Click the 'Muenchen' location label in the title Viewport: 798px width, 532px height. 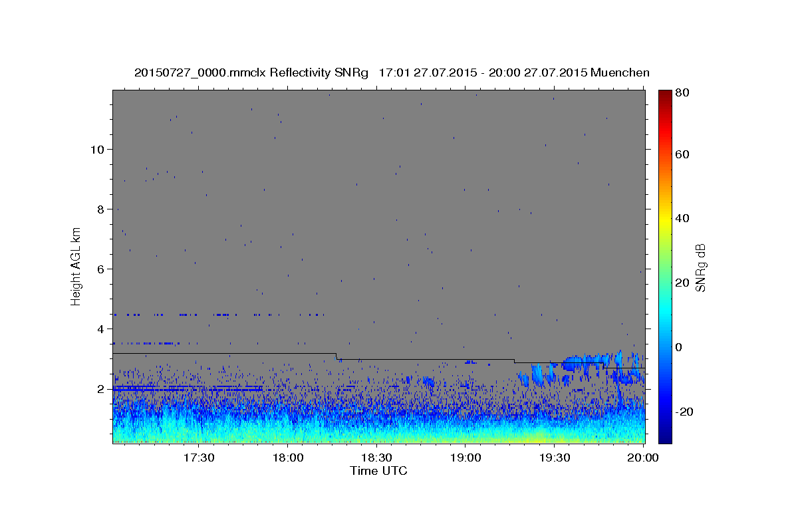pos(620,72)
